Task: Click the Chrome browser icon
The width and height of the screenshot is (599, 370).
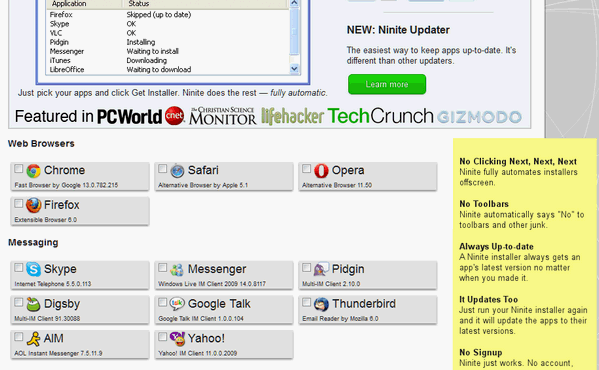Action: pos(33,171)
